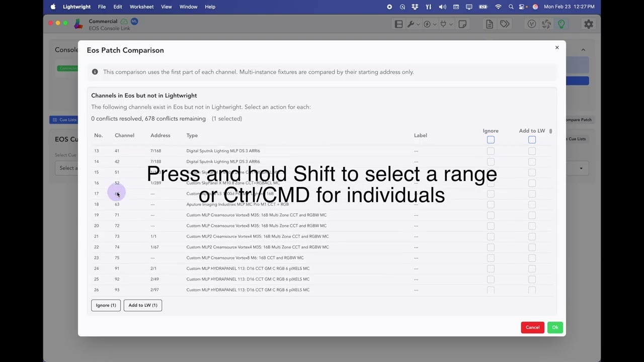Check Ignore for channel 63 row
The image size is (644, 362).
pyautogui.click(x=491, y=204)
